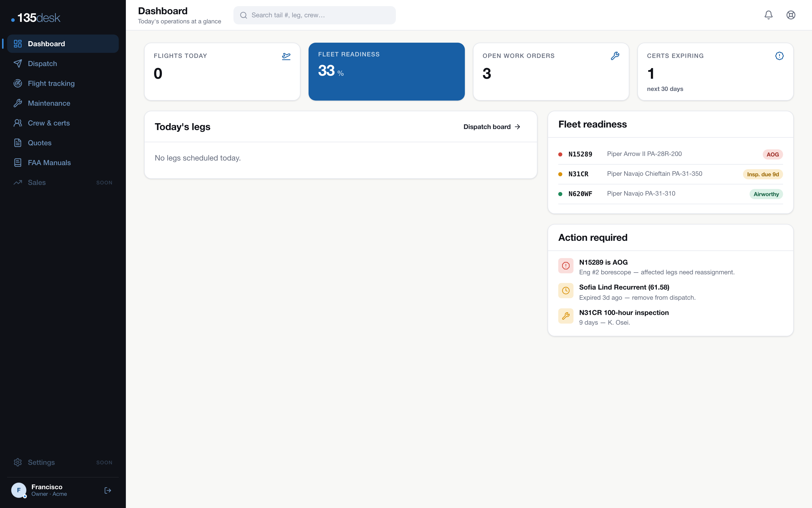The height and width of the screenshot is (508, 812).
Task: Open Crew & certs section
Action: 63,123
